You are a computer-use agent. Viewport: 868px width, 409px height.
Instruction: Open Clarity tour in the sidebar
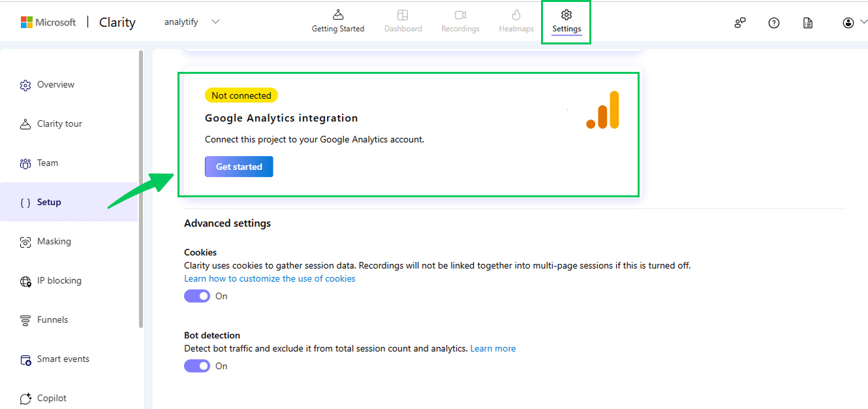(x=69, y=123)
